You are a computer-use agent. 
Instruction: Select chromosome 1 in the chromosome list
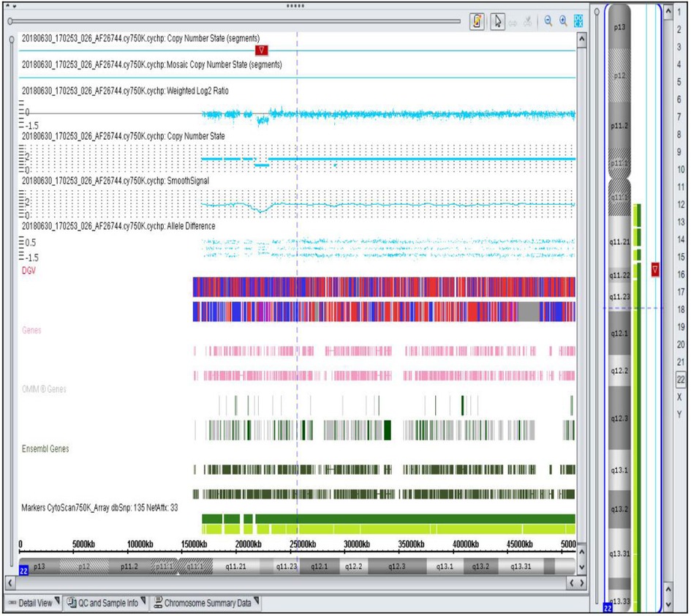click(x=679, y=12)
